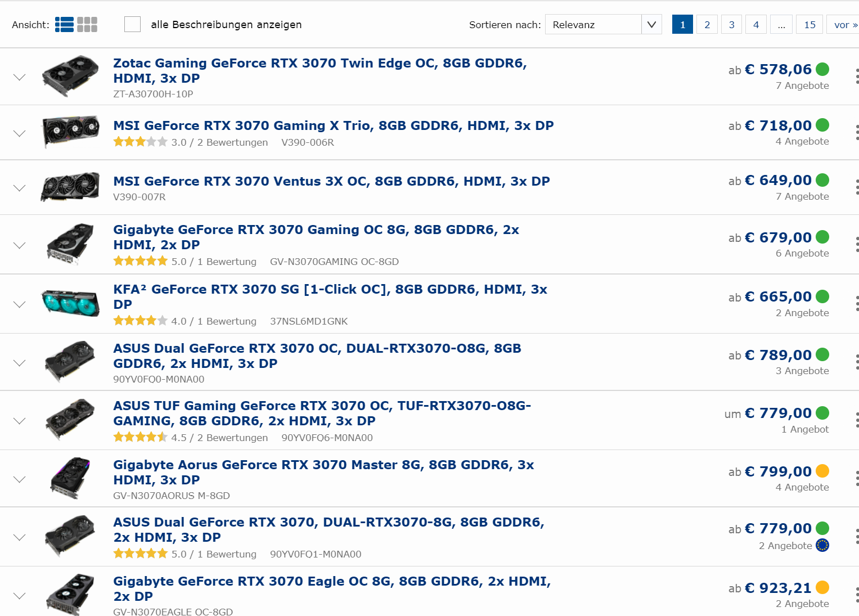Open ASUS Dual DUAL-RTX3070-8G title link
This screenshot has height=616, width=859.
tap(329, 529)
